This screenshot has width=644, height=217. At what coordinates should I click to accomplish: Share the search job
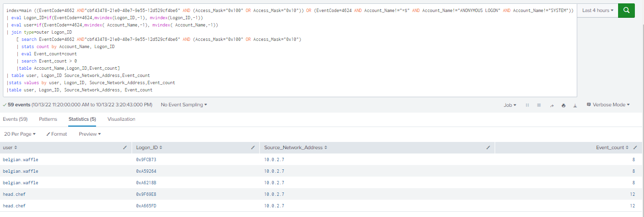(x=551, y=105)
